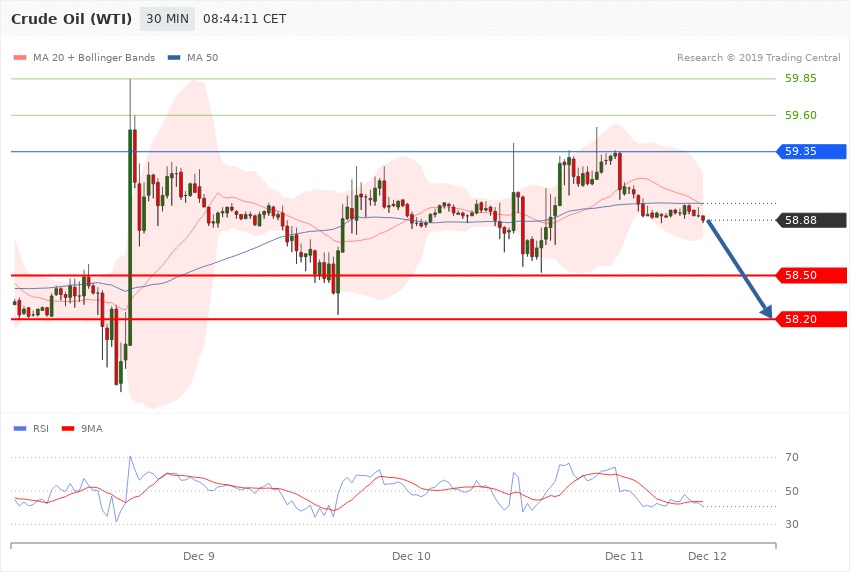The width and height of the screenshot is (850, 576).
Task: Click the RSI 70 level label
Action: pos(792,458)
